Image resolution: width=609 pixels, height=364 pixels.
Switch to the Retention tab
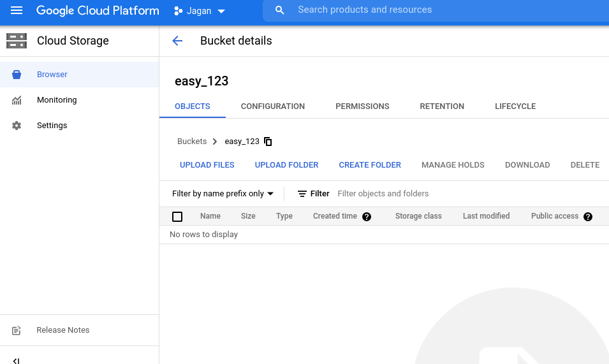pos(442,106)
